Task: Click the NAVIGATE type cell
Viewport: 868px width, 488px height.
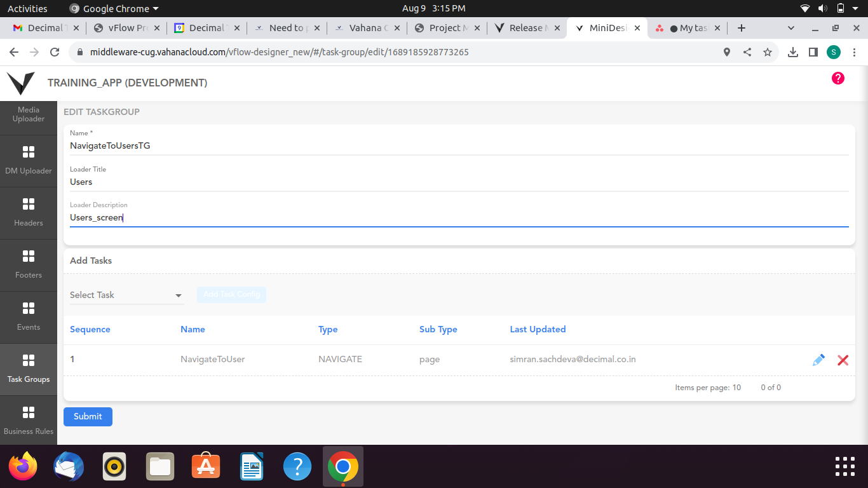Action: coord(340,359)
